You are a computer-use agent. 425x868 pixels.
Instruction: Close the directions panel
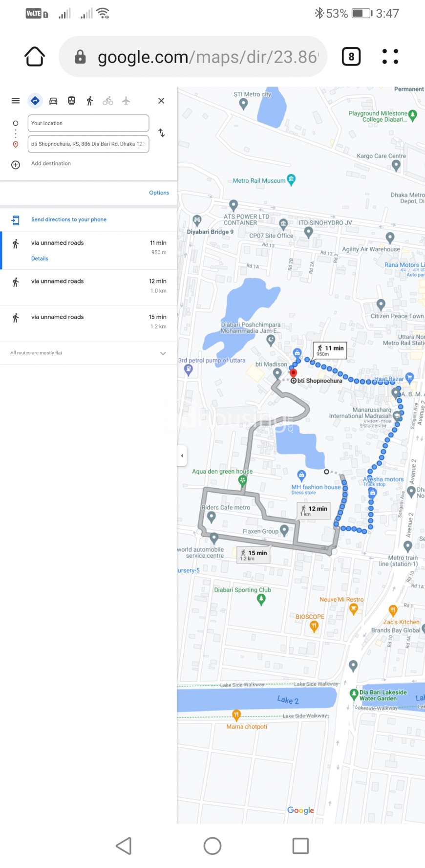click(161, 101)
